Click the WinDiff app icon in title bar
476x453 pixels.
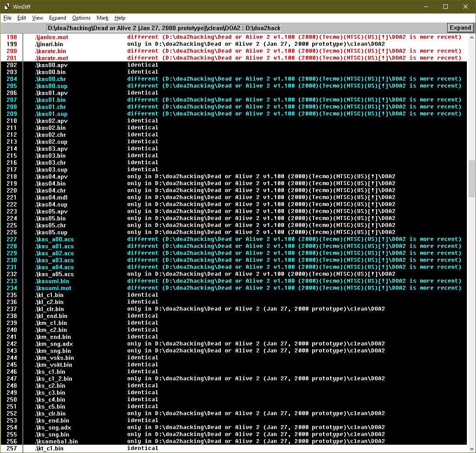coord(7,7)
